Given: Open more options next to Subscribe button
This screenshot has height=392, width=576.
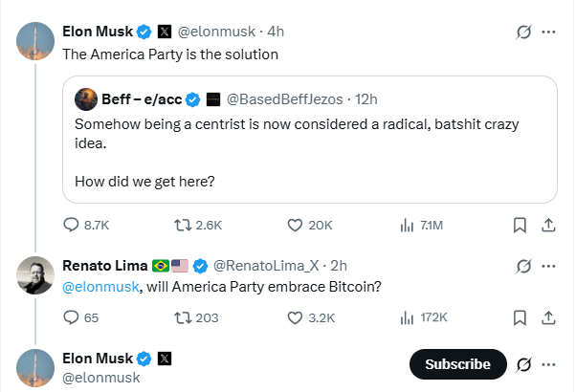Looking at the screenshot, I should (549, 363).
